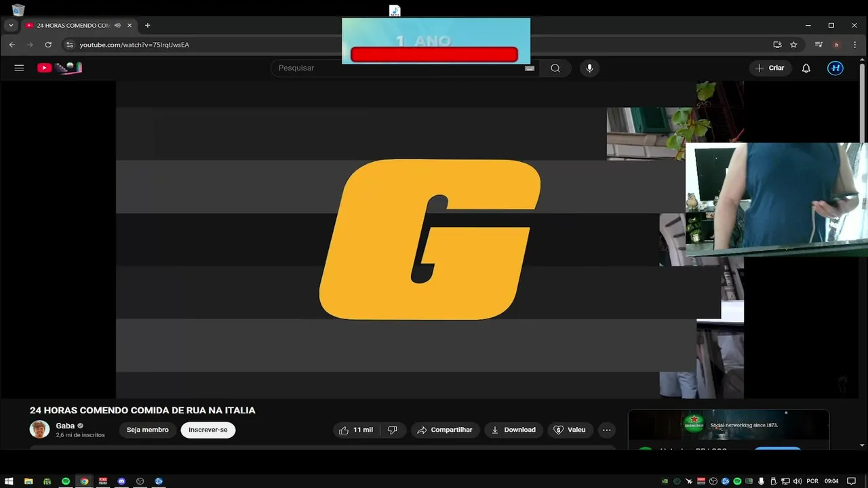868x488 pixels.
Task: Click the Heineken ad banner thumbnail
Action: click(728, 425)
